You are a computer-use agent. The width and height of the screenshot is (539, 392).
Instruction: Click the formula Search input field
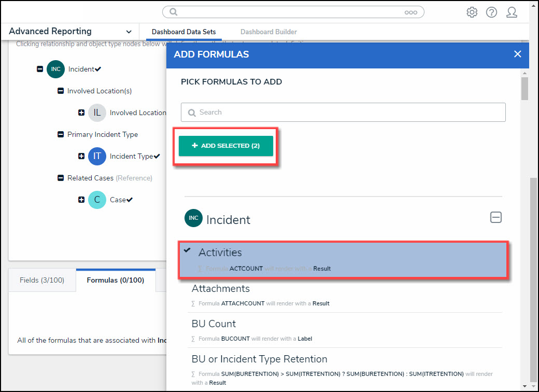[343, 113]
